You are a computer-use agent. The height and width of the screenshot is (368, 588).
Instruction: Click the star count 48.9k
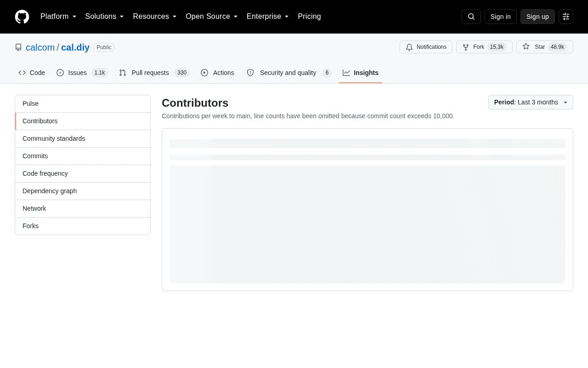click(557, 47)
